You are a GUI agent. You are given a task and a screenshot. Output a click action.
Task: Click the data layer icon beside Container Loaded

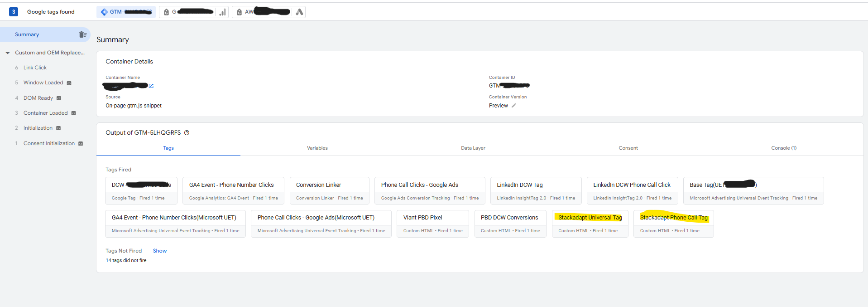(74, 113)
